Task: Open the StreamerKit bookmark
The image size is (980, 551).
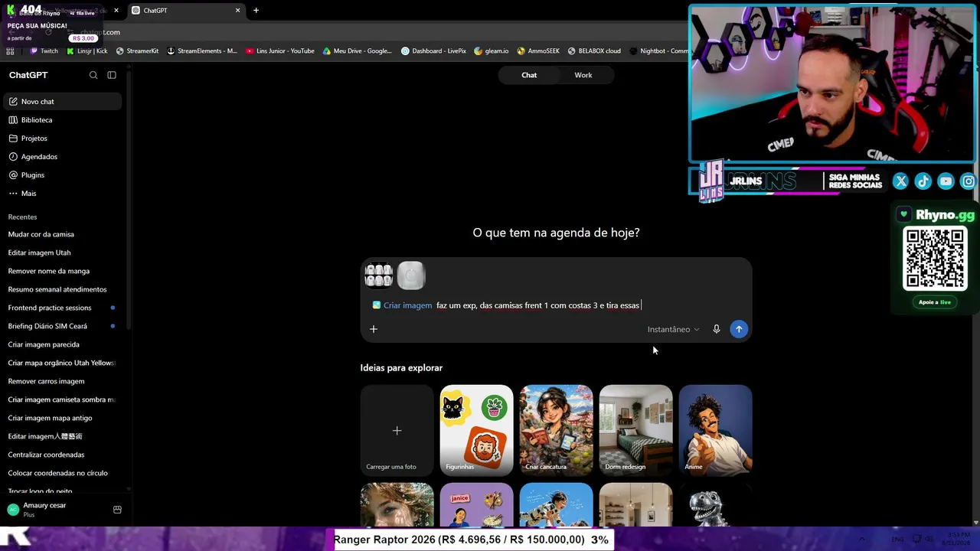Action: click(x=137, y=51)
